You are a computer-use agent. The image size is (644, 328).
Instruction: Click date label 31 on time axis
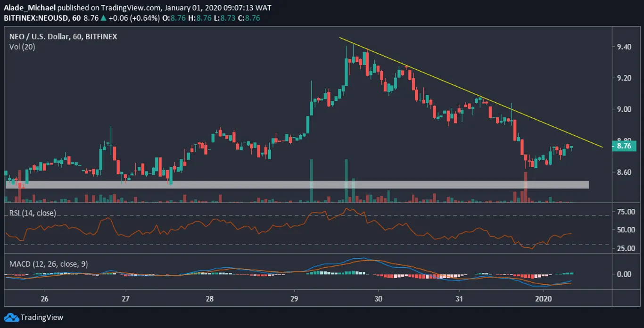point(460,299)
